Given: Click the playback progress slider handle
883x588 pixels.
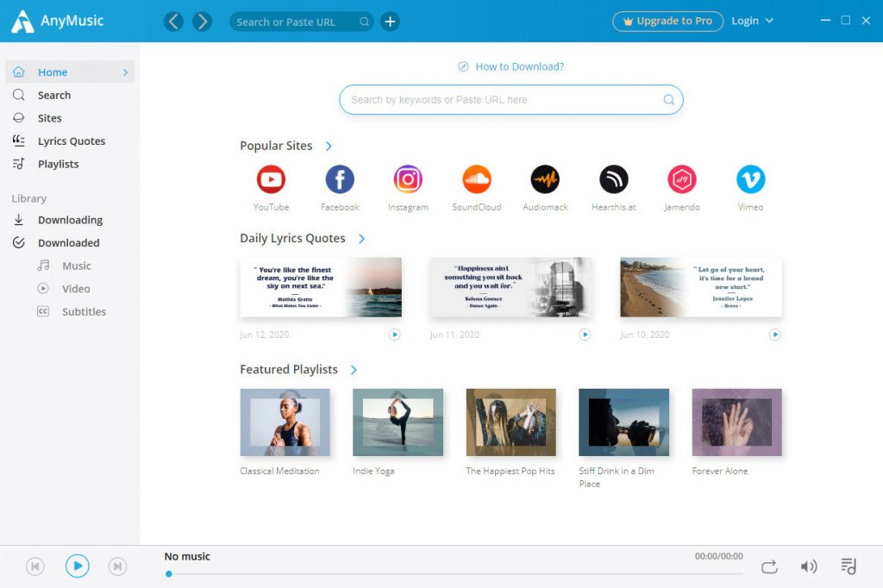Looking at the screenshot, I should click(169, 574).
